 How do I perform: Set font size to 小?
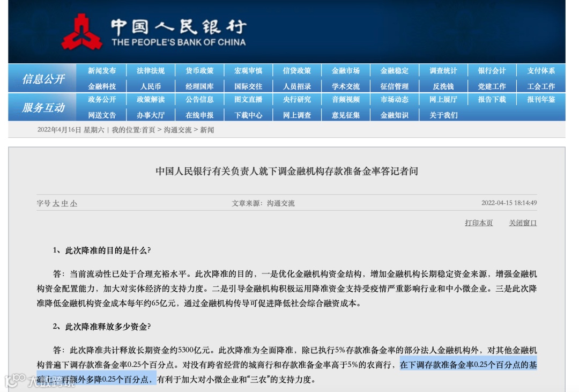[x=73, y=204]
